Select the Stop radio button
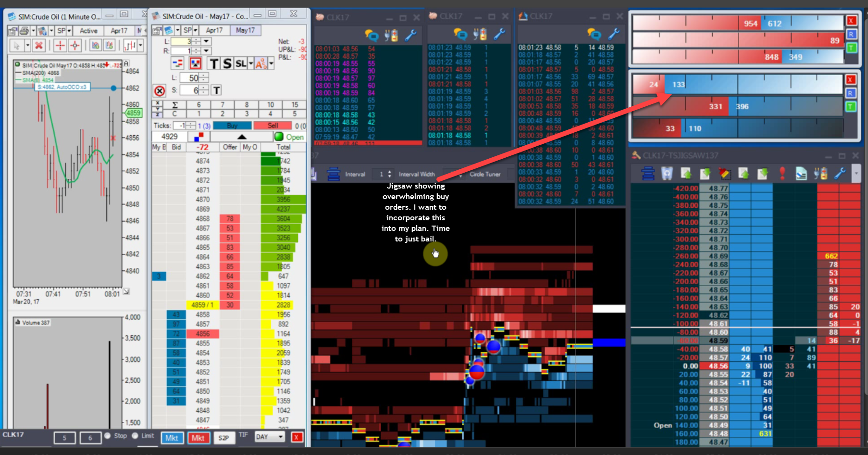Viewport: 868px width, 455px height. 108,436
